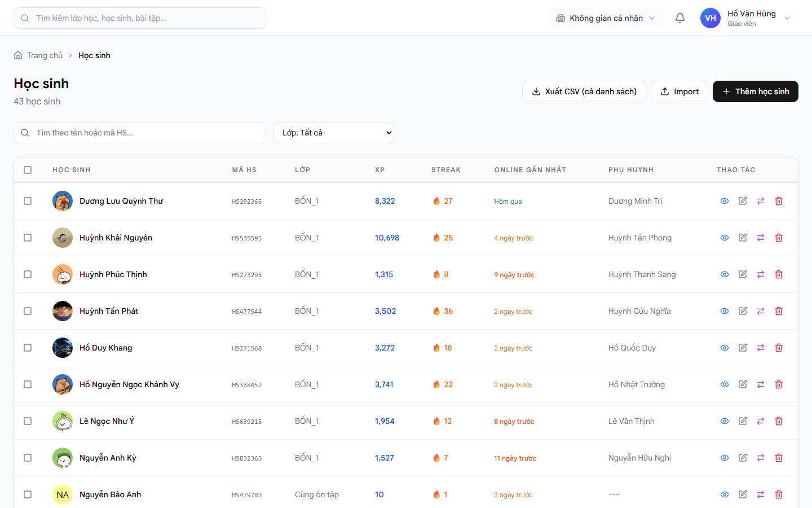The height and width of the screenshot is (508, 812).
Task: Click the Học sinh breadcrumb item
Action: [x=94, y=55]
